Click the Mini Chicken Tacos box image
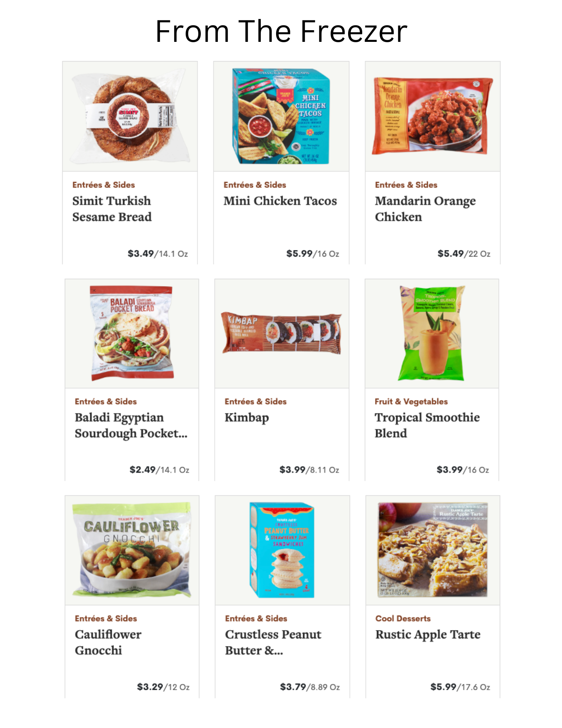Image resolution: width=562 pixels, height=728 pixels. coord(281,116)
